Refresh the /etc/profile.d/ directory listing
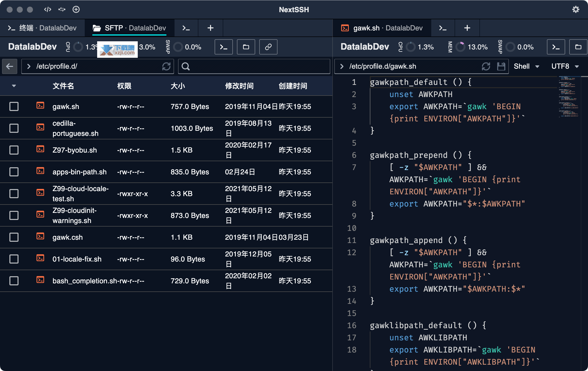The width and height of the screenshot is (588, 371). coord(166,66)
